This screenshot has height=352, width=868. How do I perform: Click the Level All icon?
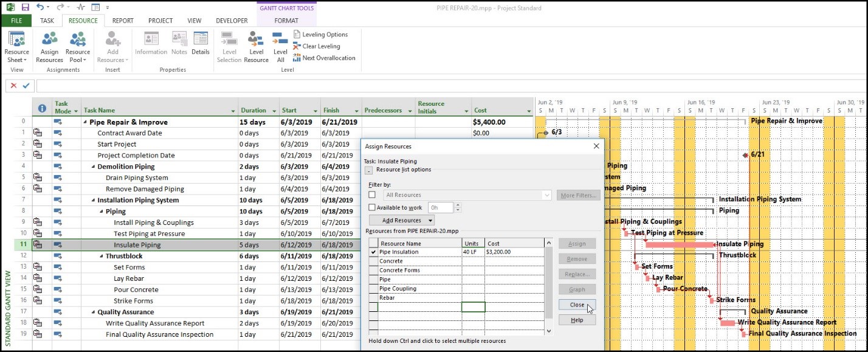click(280, 47)
